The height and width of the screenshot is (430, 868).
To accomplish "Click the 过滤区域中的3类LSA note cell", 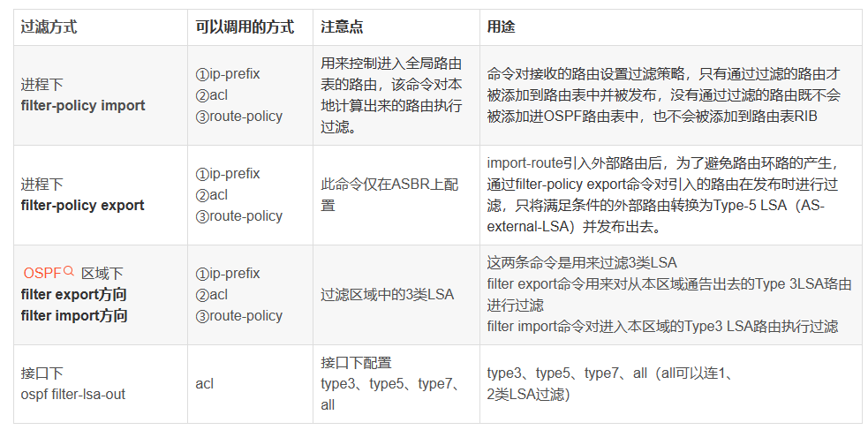I will coord(387,295).
